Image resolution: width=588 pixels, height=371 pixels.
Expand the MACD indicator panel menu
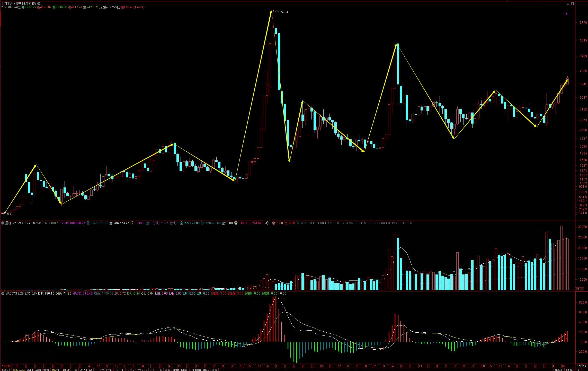[3, 293]
